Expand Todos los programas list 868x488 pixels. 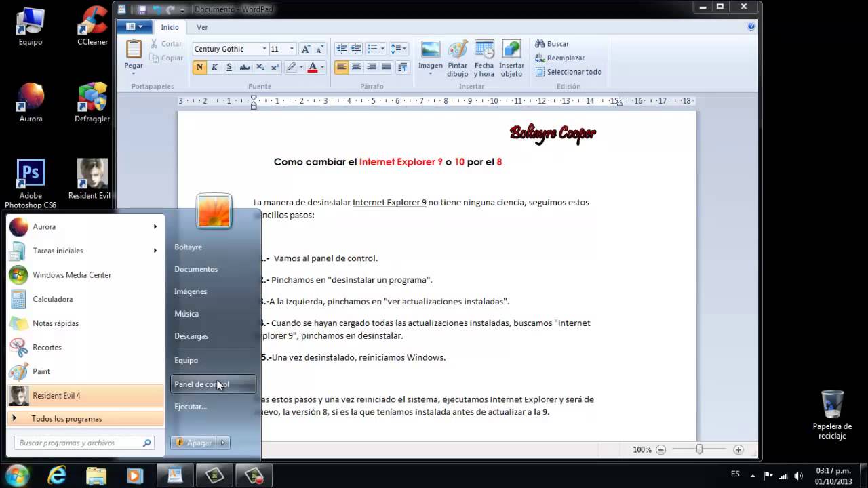click(85, 419)
